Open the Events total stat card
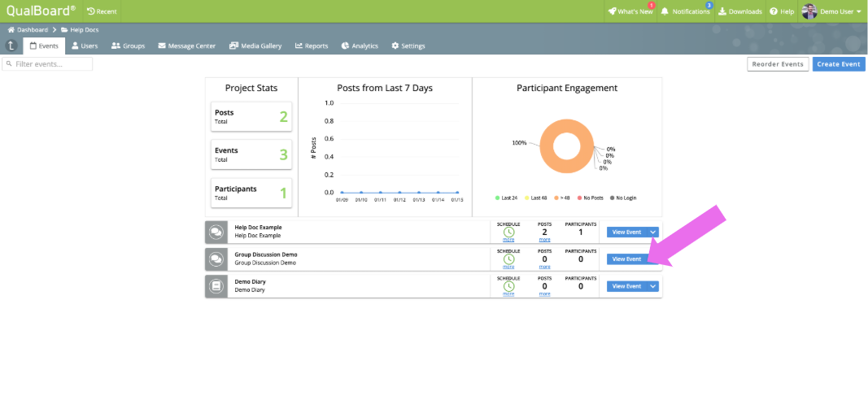Viewport: 868px width, 413px height. click(x=251, y=154)
